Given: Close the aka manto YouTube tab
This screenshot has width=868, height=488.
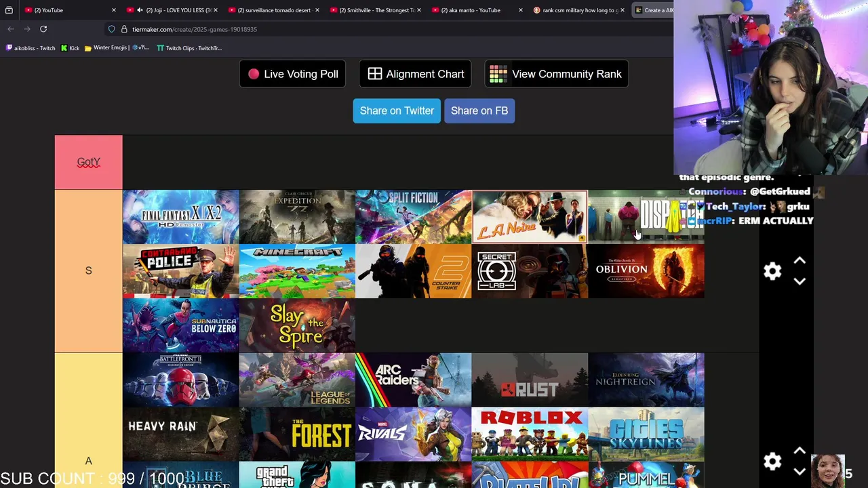Looking at the screenshot, I should click(520, 10).
